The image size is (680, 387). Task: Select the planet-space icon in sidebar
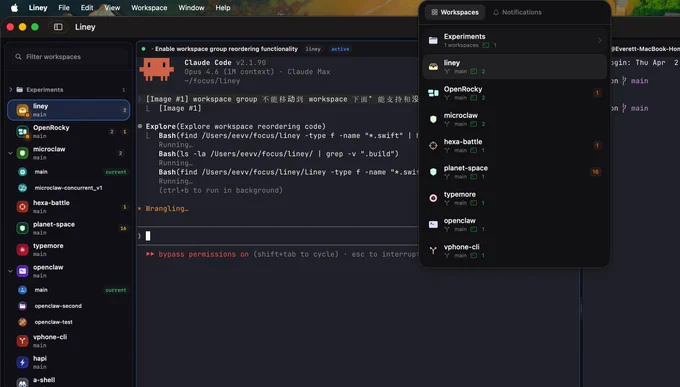23,228
